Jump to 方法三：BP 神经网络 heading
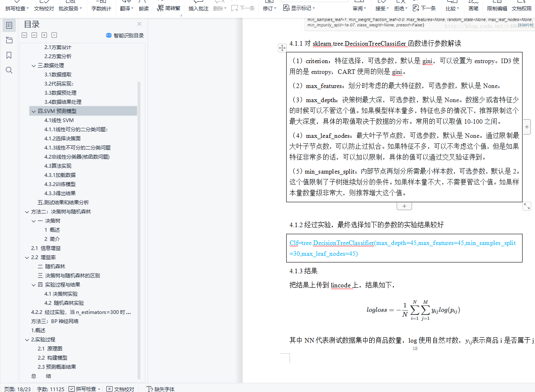 pyautogui.click(x=55, y=321)
